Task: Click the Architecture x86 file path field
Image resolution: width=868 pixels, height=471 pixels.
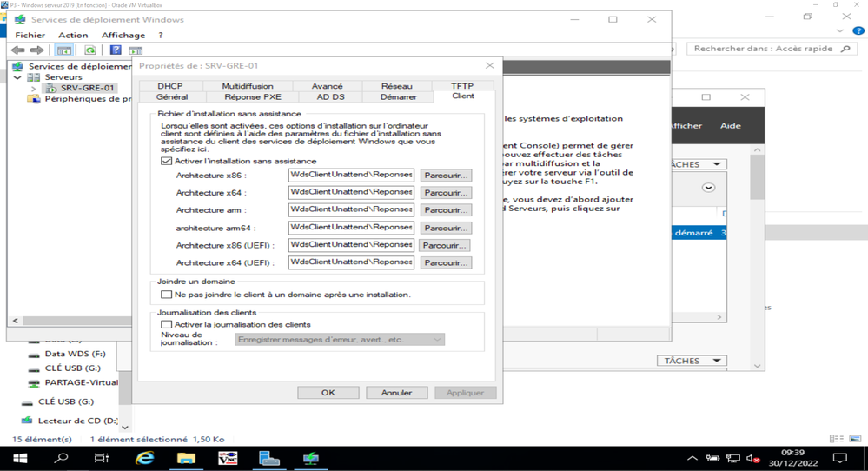Action: tap(351, 175)
